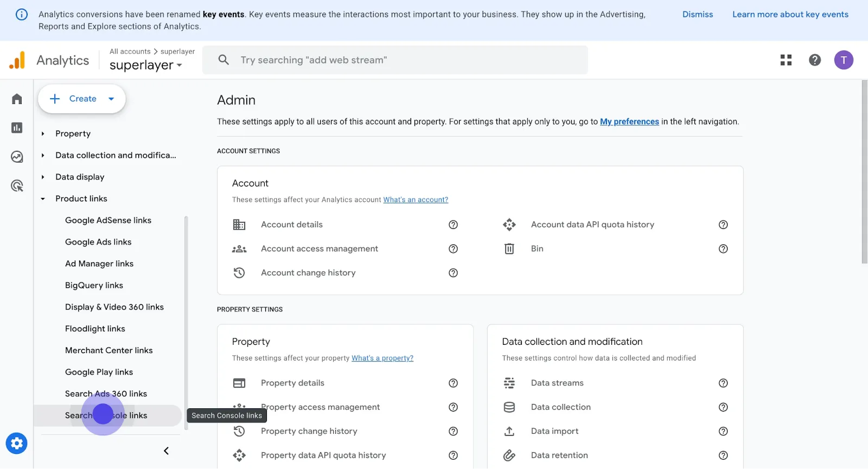Click the help icon beside Data streams
Viewport: 868px width, 469px height.
click(x=723, y=383)
